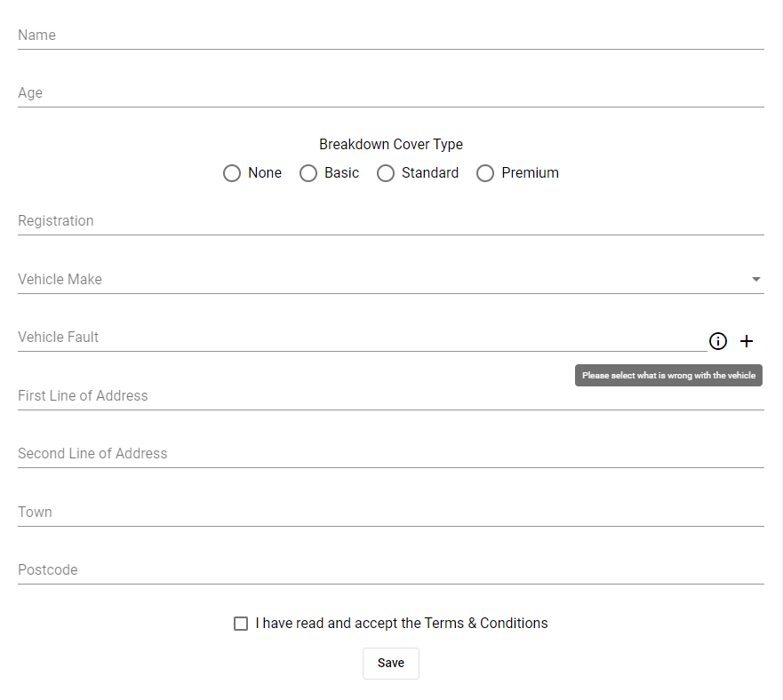The image size is (783, 700).
Task: Click the Save button
Action: 391,663
